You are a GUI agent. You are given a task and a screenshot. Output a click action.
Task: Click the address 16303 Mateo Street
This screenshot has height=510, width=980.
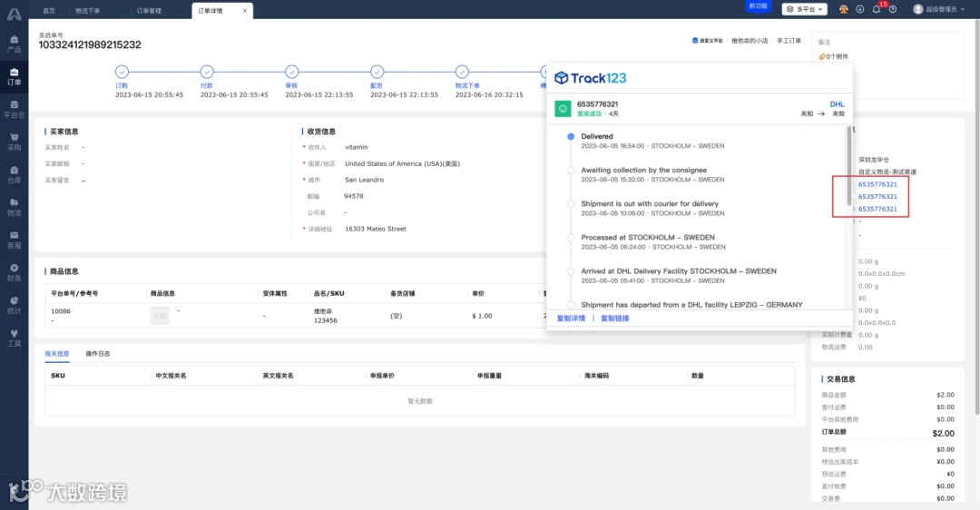coord(376,229)
